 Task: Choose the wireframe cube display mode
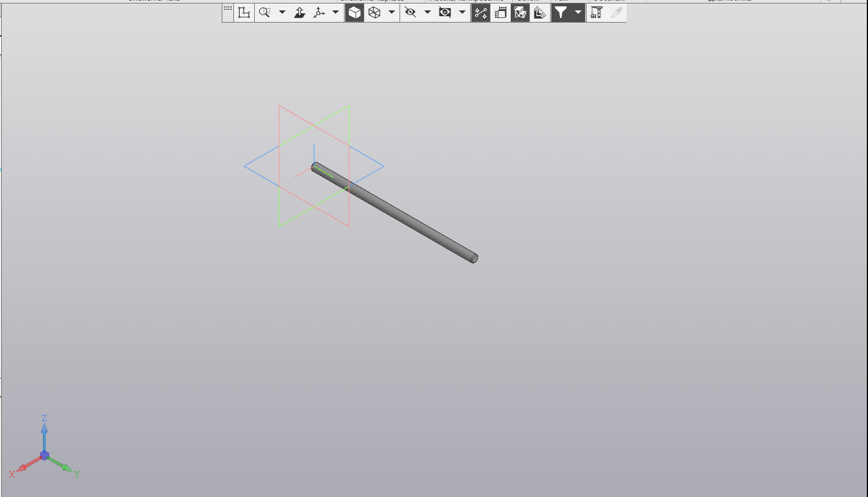pos(375,12)
